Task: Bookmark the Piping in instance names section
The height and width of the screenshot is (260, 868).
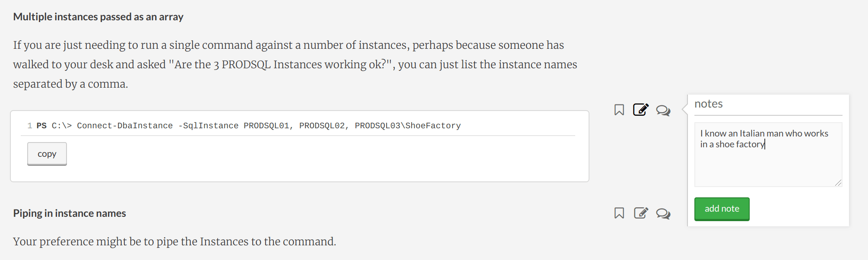Action: [619, 213]
